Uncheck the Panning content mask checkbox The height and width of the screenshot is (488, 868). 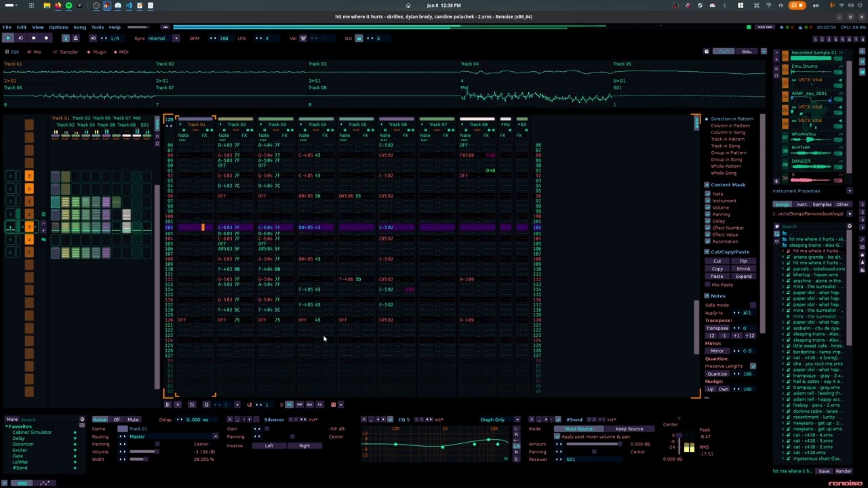pyautogui.click(x=708, y=214)
